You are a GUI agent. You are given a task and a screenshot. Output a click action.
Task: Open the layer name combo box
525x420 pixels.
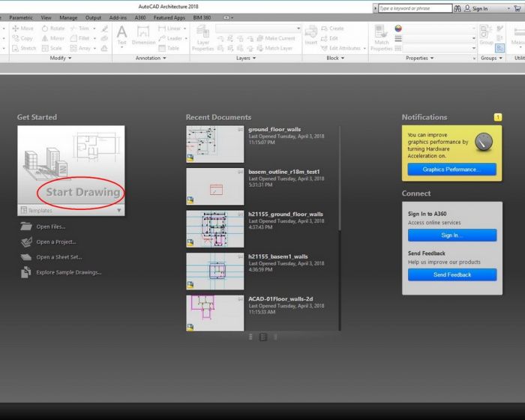pos(258,28)
